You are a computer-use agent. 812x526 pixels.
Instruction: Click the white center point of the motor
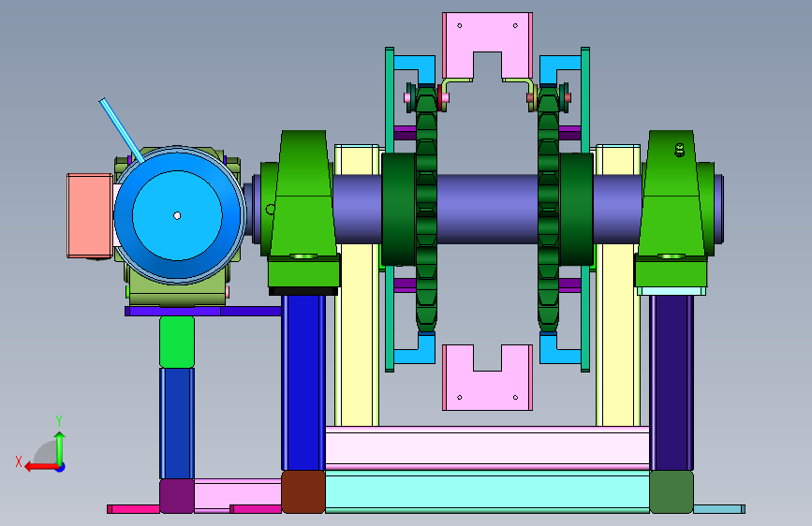click(x=177, y=215)
